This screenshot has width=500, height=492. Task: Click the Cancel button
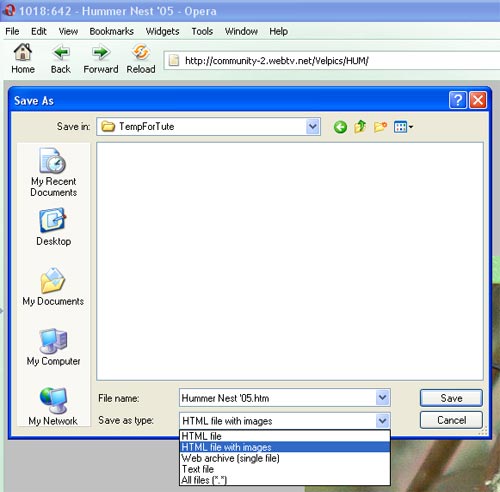click(451, 420)
